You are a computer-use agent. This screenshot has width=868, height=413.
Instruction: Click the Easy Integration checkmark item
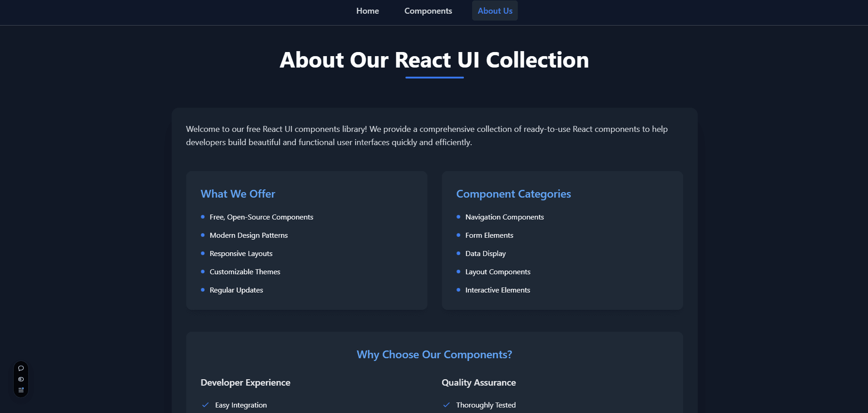[241, 405]
